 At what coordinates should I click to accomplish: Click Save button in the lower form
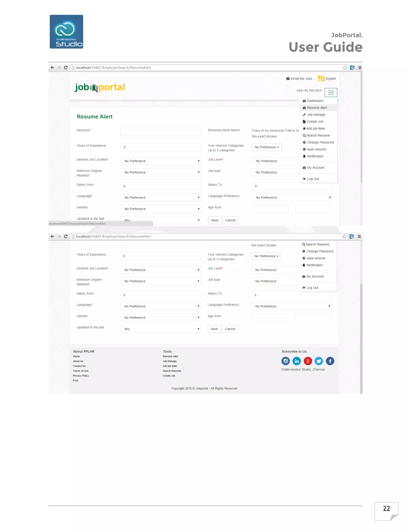pos(214,329)
